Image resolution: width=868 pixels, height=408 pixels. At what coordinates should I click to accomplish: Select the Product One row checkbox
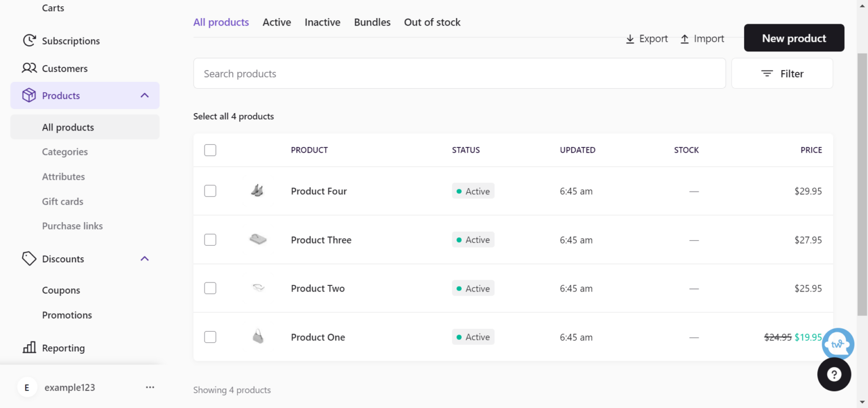coord(210,337)
